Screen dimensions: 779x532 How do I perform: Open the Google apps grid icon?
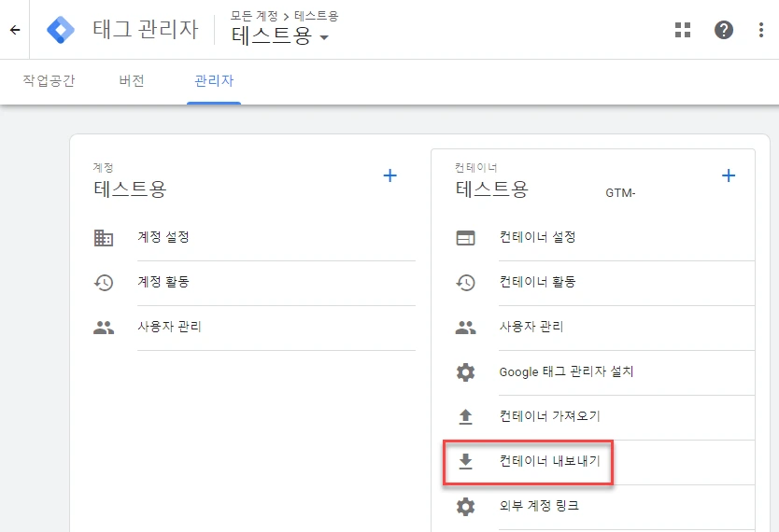[x=683, y=30]
